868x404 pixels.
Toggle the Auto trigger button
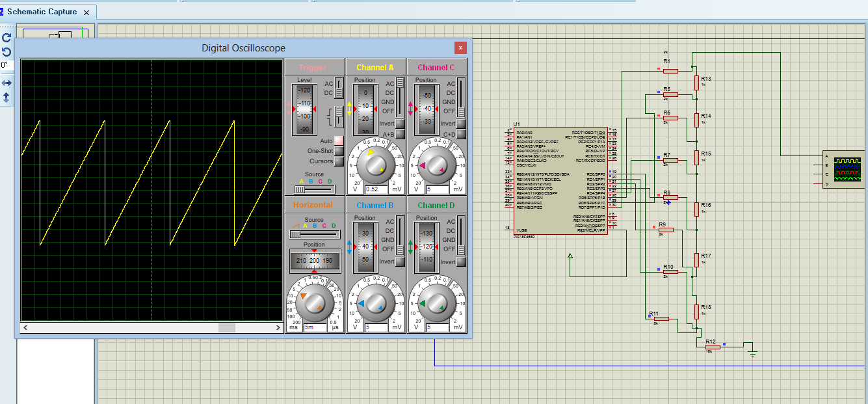tap(339, 141)
